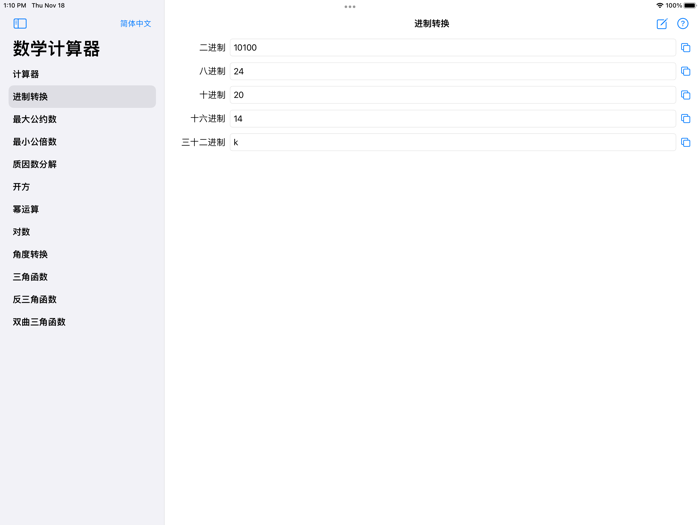Open 对数 in the sidebar
This screenshot has height=525, width=700.
[x=82, y=232]
